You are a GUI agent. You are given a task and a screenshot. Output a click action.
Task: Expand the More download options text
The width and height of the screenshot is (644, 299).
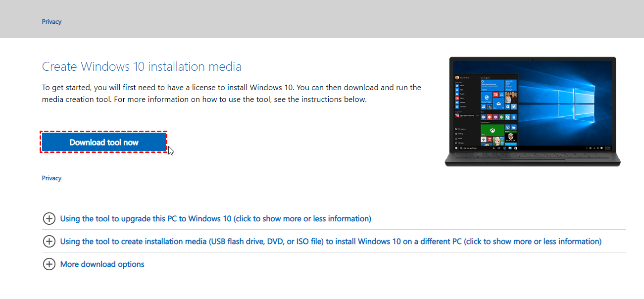[102, 264]
